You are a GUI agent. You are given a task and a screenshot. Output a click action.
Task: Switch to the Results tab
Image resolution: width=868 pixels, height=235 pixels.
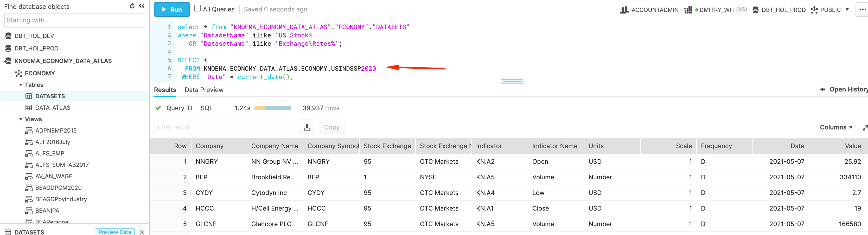tap(165, 90)
